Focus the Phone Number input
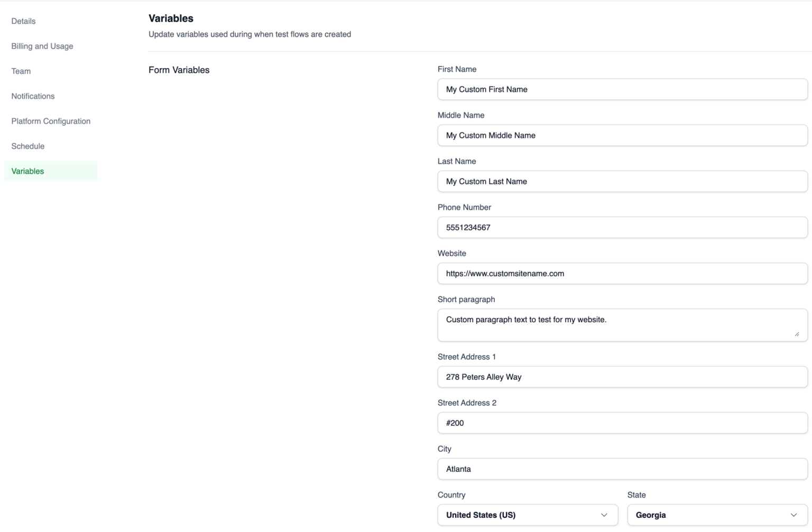The width and height of the screenshot is (812, 532). tap(622, 227)
